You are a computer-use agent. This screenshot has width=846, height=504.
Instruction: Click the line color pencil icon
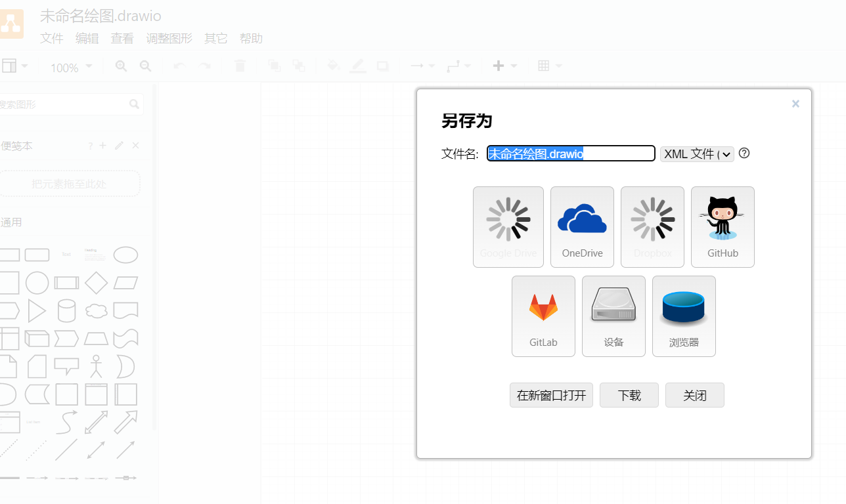(x=358, y=66)
